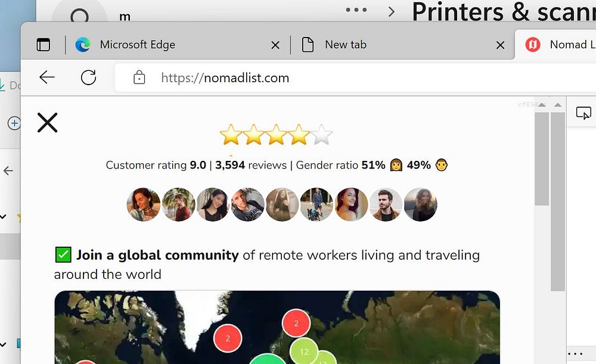This screenshot has width=596, height=364.
Task: Open the three dots breadcrumb menu
Action: 356,10
